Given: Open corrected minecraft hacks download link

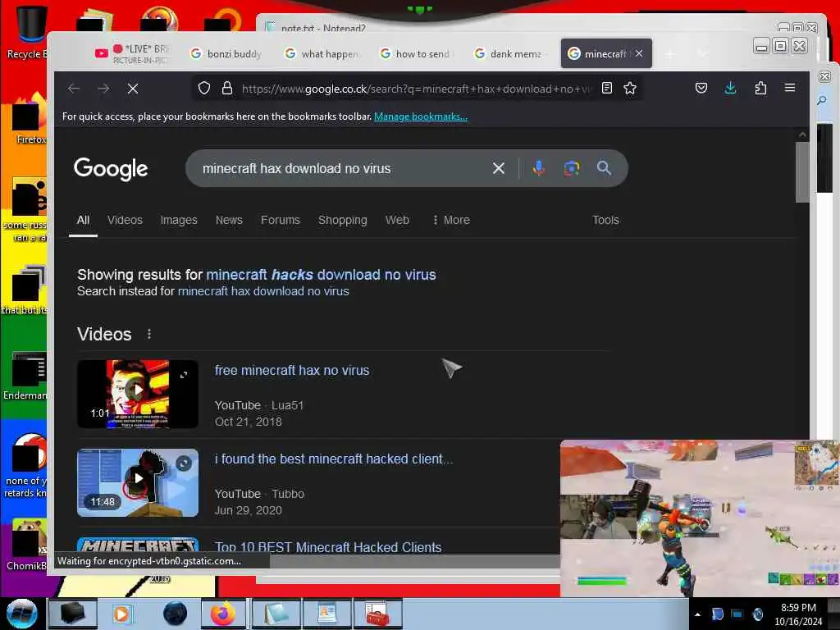Looking at the screenshot, I should pyautogui.click(x=321, y=275).
